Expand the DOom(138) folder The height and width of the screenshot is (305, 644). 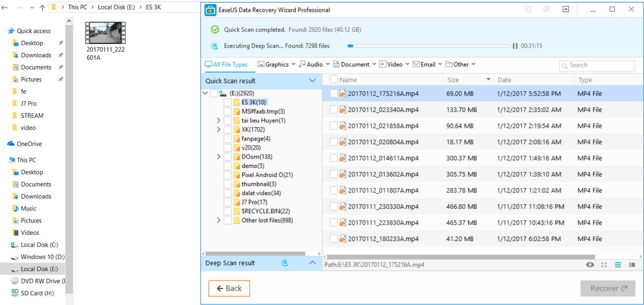click(219, 157)
